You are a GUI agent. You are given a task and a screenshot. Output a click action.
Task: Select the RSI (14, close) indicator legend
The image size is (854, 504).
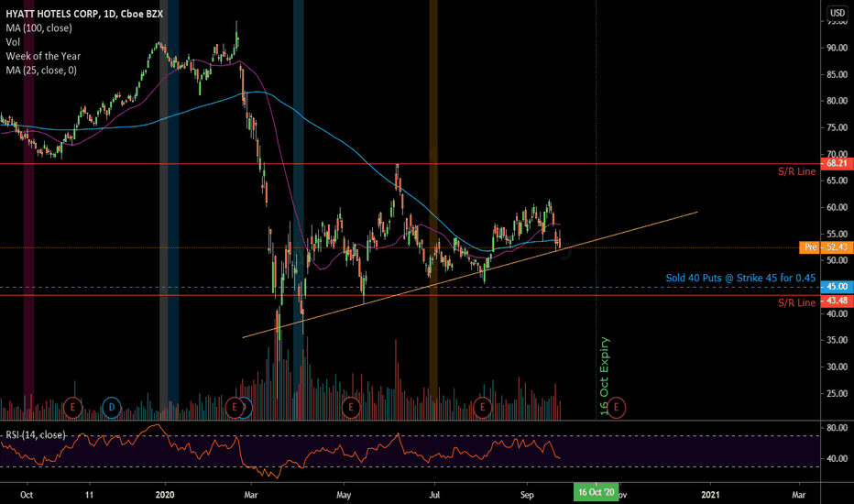(x=36, y=434)
